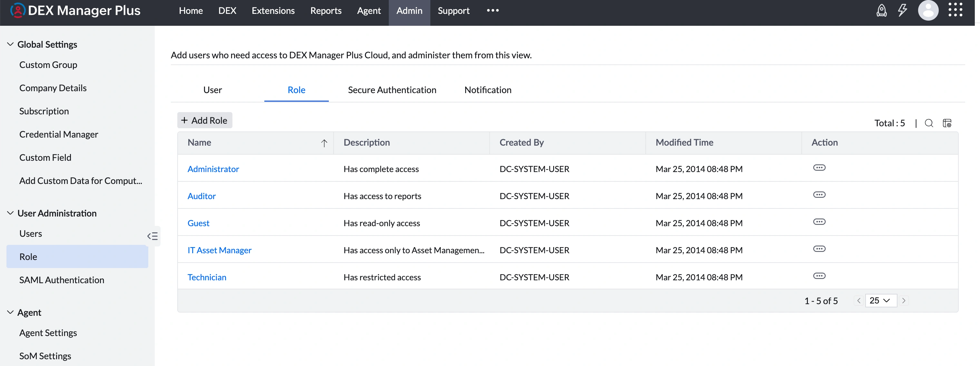Open the Home menu
Screen dimensions: 980x366
coord(191,11)
